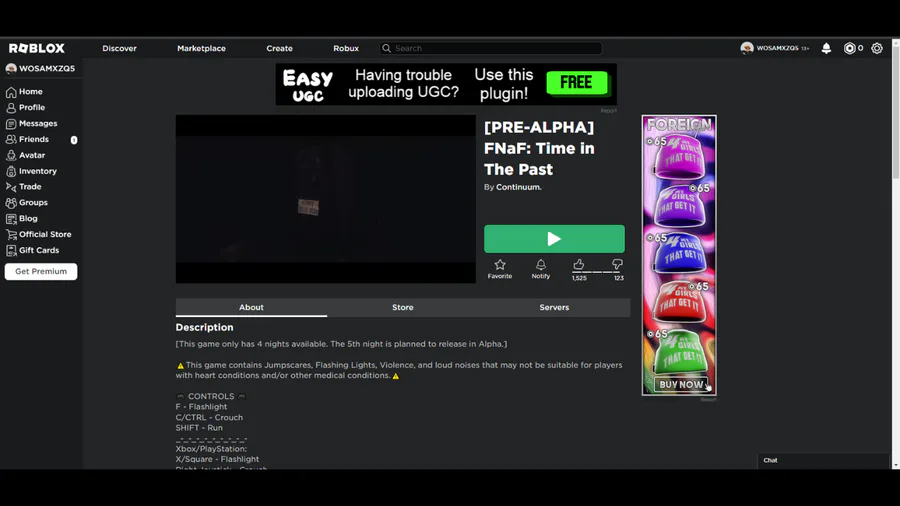This screenshot has height=506, width=900.
Task: Click the like-dislike ratio bar
Action: (x=598, y=273)
